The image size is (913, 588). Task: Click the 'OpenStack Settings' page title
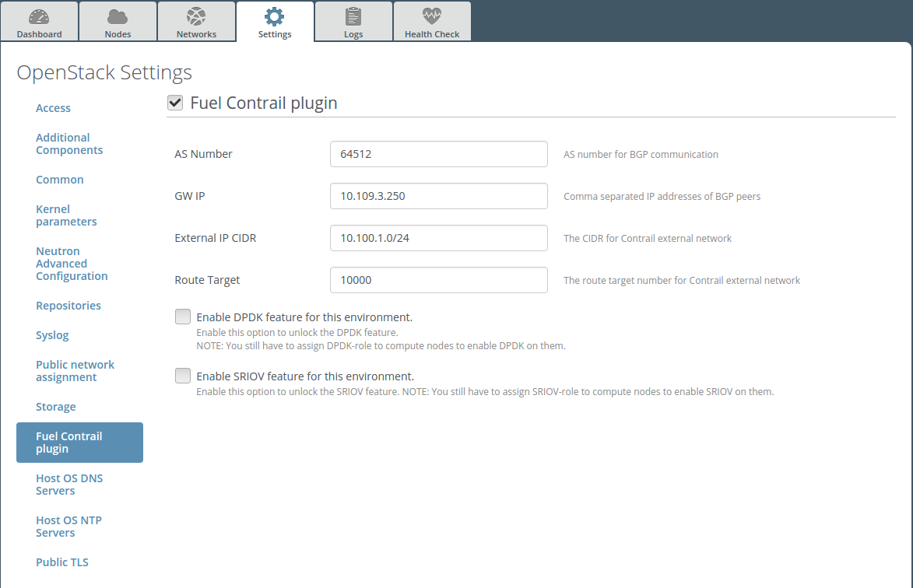pos(104,72)
